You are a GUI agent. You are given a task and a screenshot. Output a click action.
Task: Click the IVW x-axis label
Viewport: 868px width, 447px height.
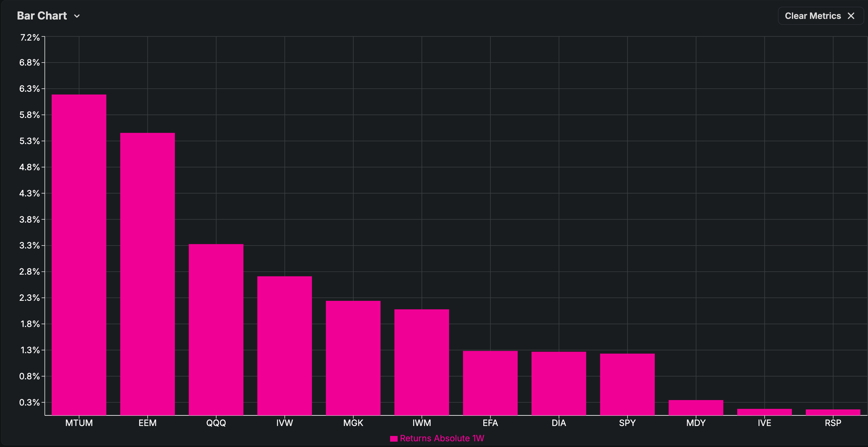[285, 423]
